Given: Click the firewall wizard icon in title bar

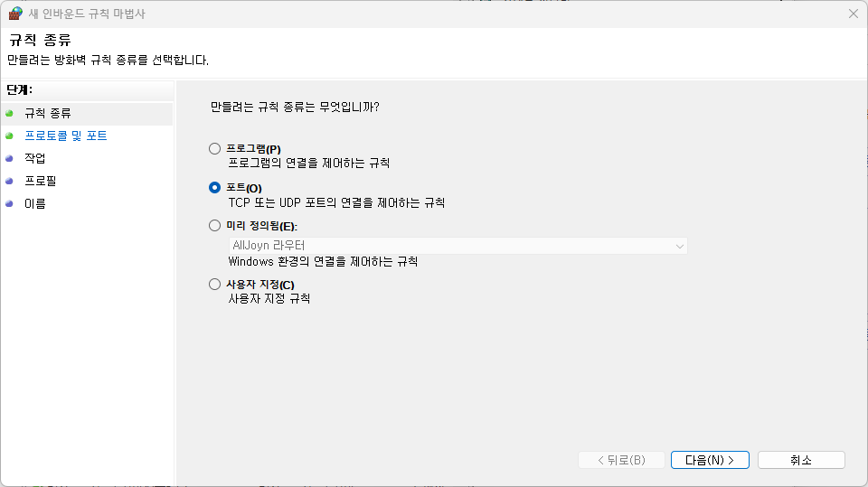Looking at the screenshot, I should point(15,14).
